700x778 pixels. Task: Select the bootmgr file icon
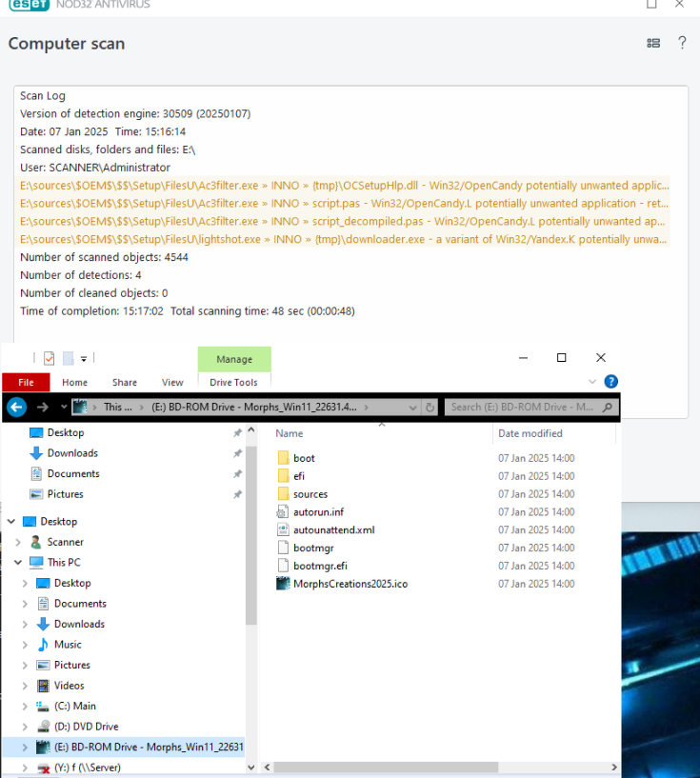click(283, 548)
